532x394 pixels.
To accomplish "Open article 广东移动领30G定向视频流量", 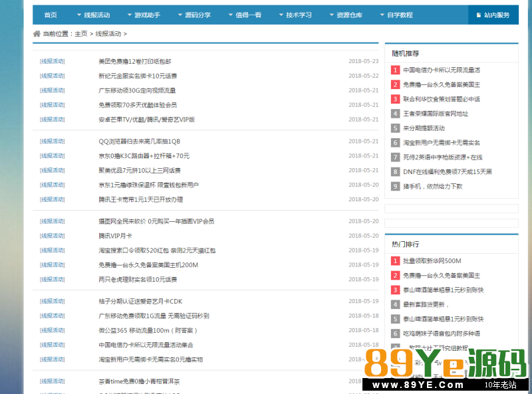I will click(137, 90).
